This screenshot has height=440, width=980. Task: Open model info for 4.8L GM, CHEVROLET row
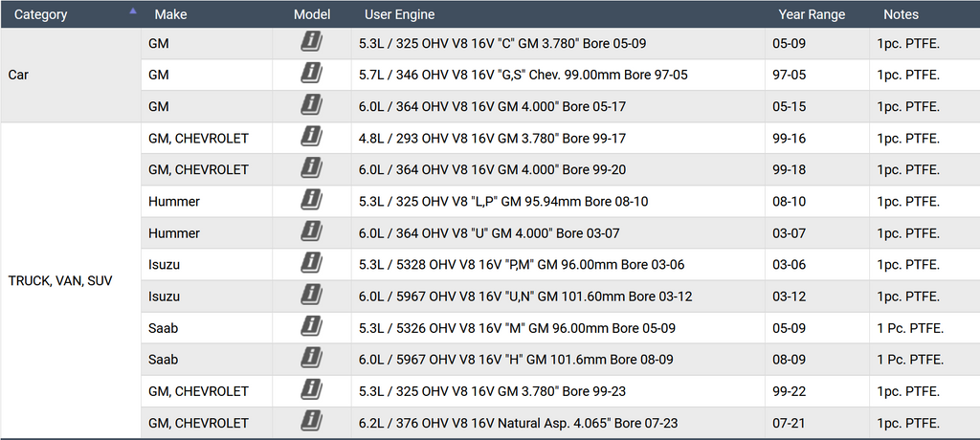(x=311, y=138)
